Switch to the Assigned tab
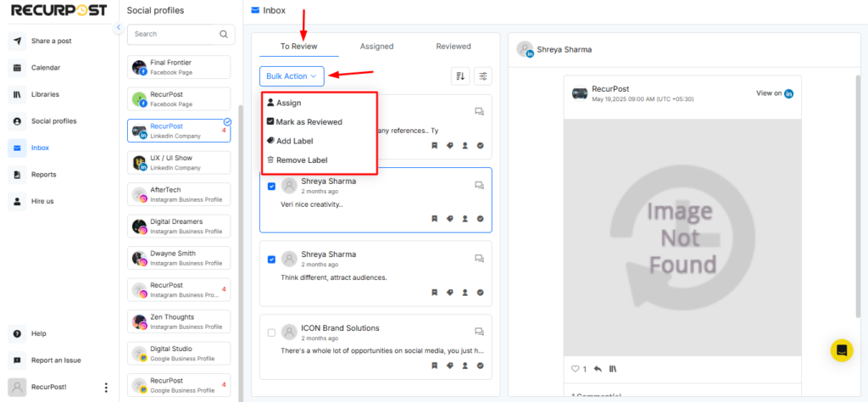Screen dimensions: 868x402 pos(376,47)
